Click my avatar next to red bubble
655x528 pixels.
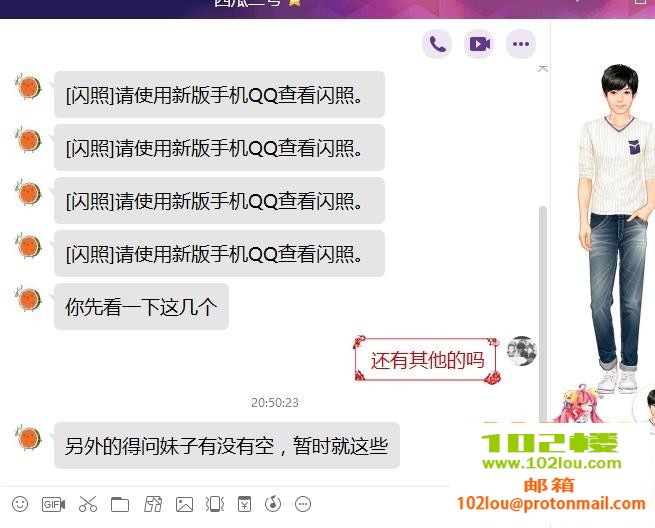(x=522, y=351)
